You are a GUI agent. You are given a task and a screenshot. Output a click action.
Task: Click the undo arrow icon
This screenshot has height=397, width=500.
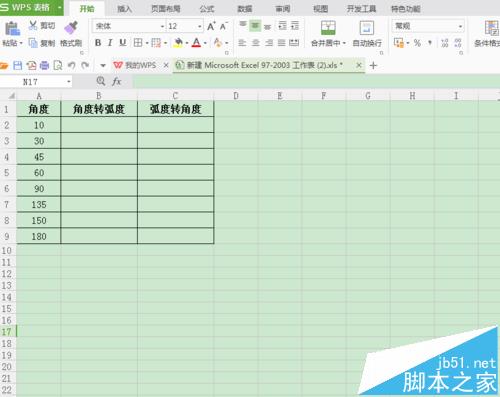point(71,65)
